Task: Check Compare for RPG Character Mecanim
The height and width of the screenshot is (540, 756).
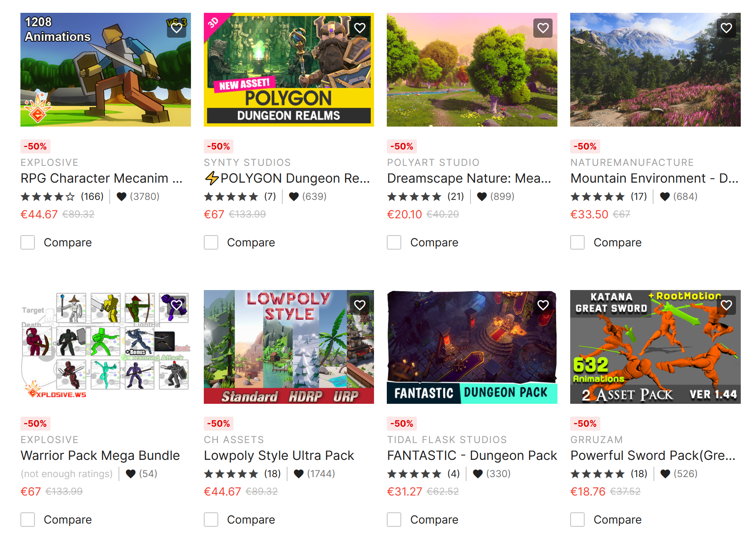Action: (x=28, y=242)
